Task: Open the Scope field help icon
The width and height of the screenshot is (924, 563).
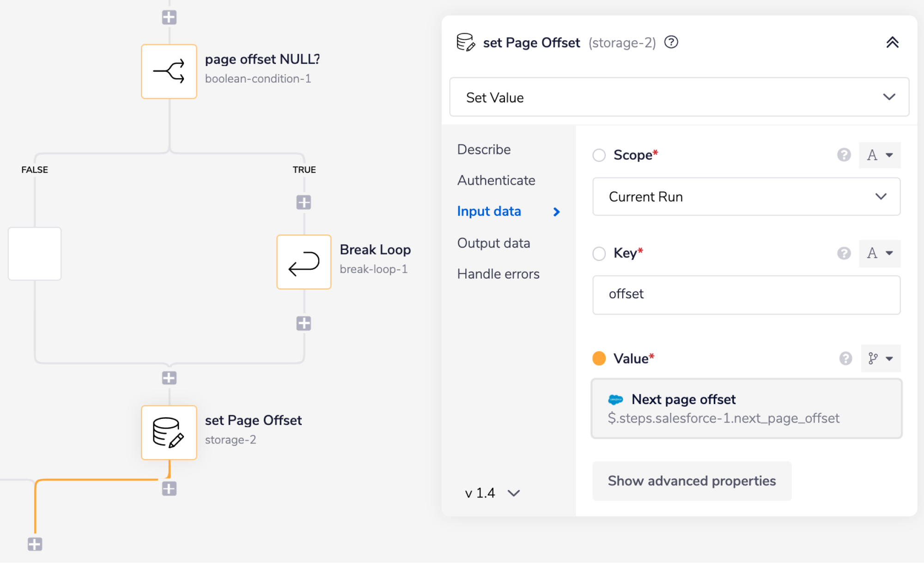Action: [844, 155]
